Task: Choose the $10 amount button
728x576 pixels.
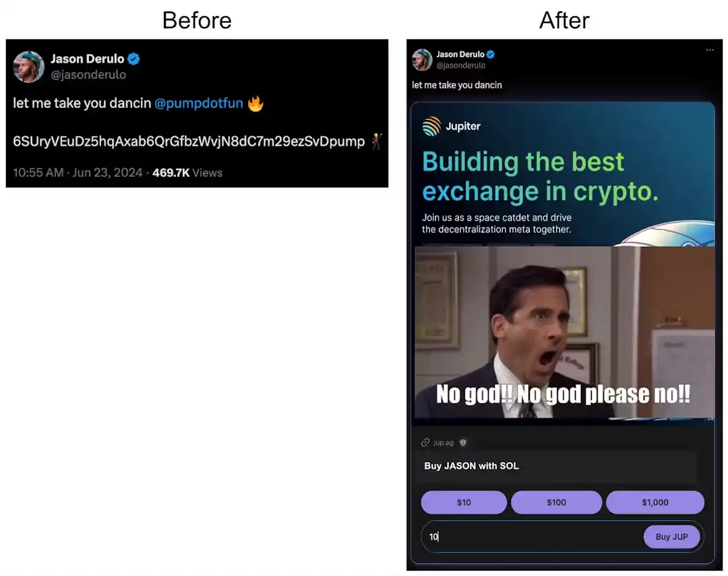Action: [x=464, y=502]
